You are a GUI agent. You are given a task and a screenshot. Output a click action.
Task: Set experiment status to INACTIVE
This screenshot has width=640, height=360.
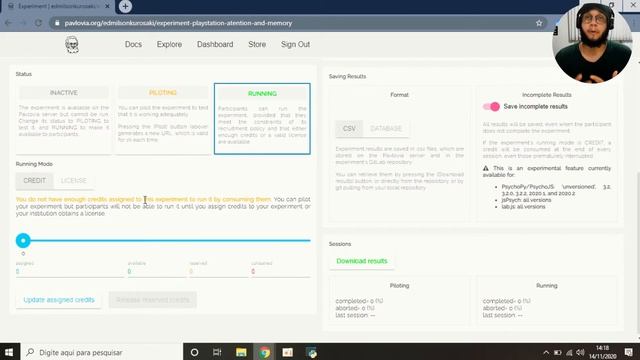coord(64,93)
